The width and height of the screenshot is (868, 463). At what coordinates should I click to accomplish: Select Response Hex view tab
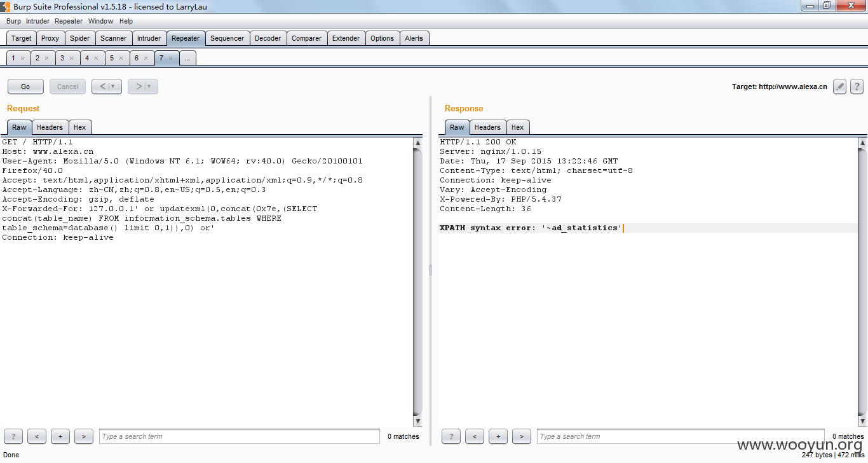point(518,127)
